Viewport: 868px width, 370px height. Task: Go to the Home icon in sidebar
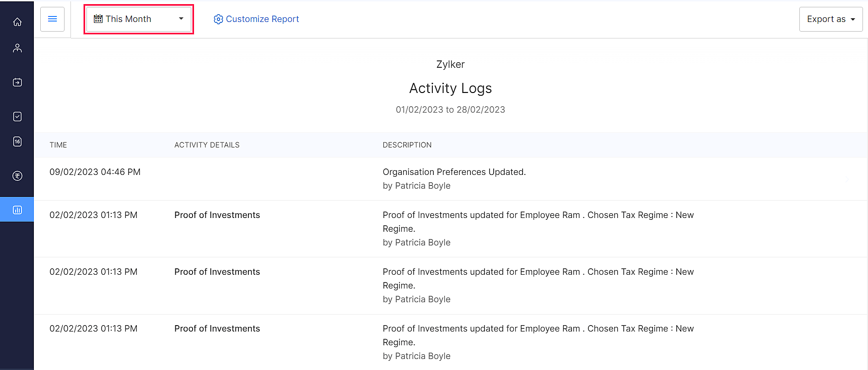(17, 22)
